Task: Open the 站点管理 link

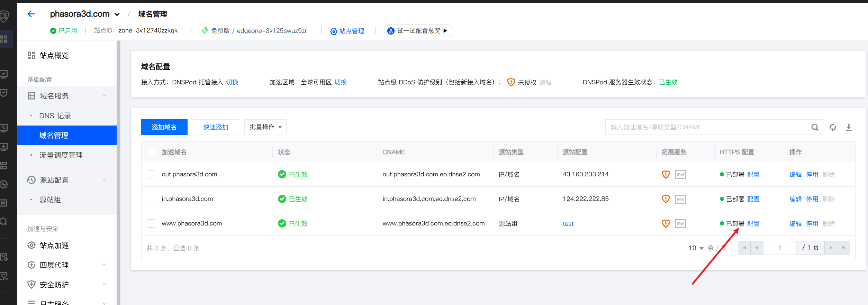Action: point(347,31)
